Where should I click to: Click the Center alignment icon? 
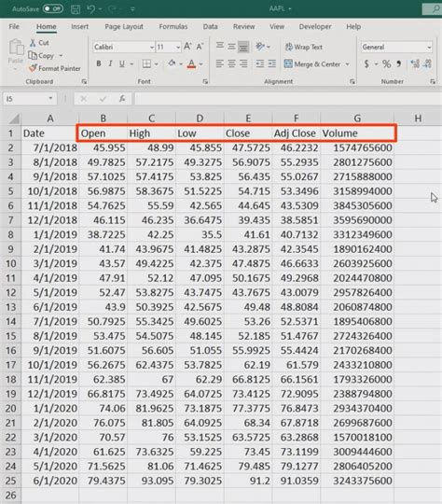(231, 64)
